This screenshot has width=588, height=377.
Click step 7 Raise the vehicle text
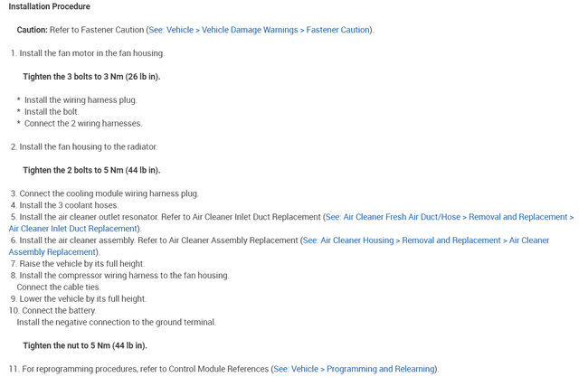click(x=81, y=263)
